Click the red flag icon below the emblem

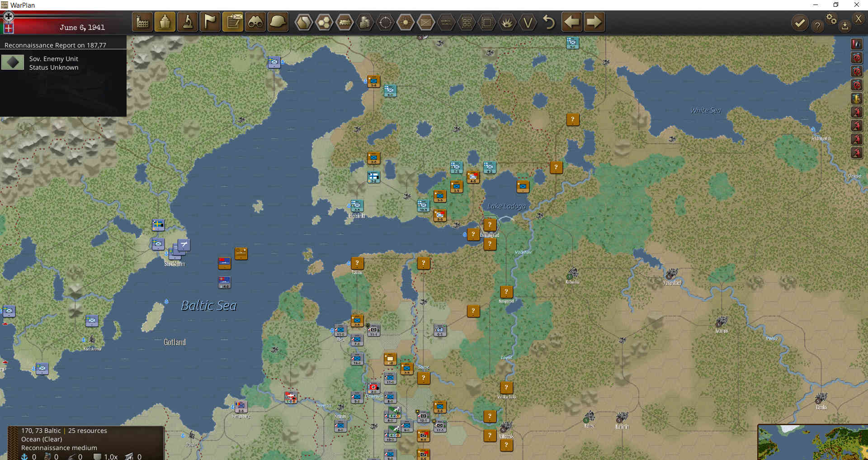8,28
